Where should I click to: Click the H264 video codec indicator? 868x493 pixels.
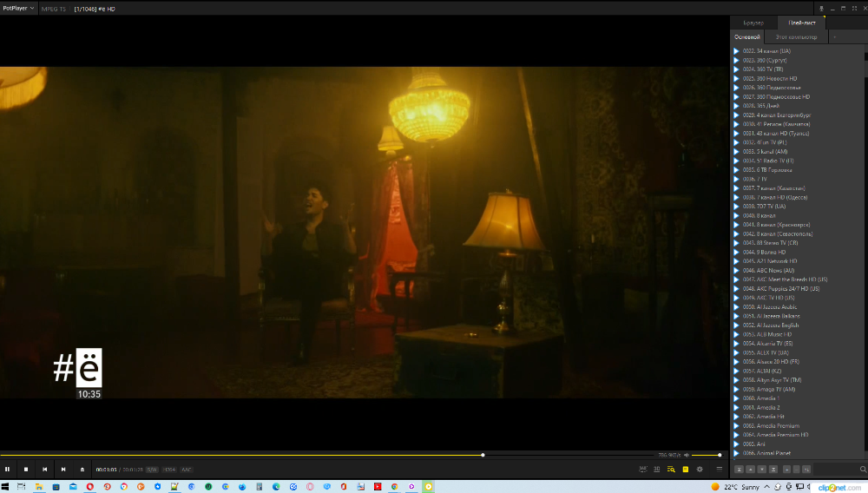click(169, 470)
